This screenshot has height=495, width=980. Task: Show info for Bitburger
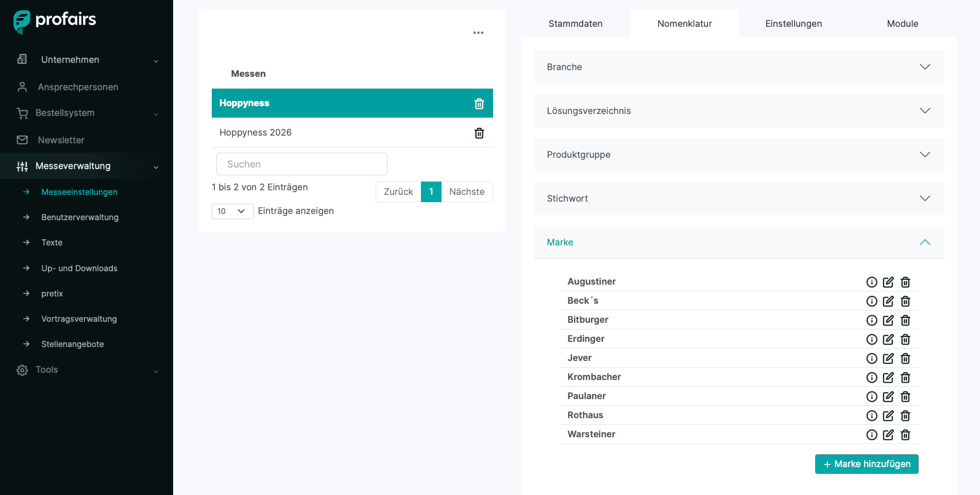click(x=872, y=320)
